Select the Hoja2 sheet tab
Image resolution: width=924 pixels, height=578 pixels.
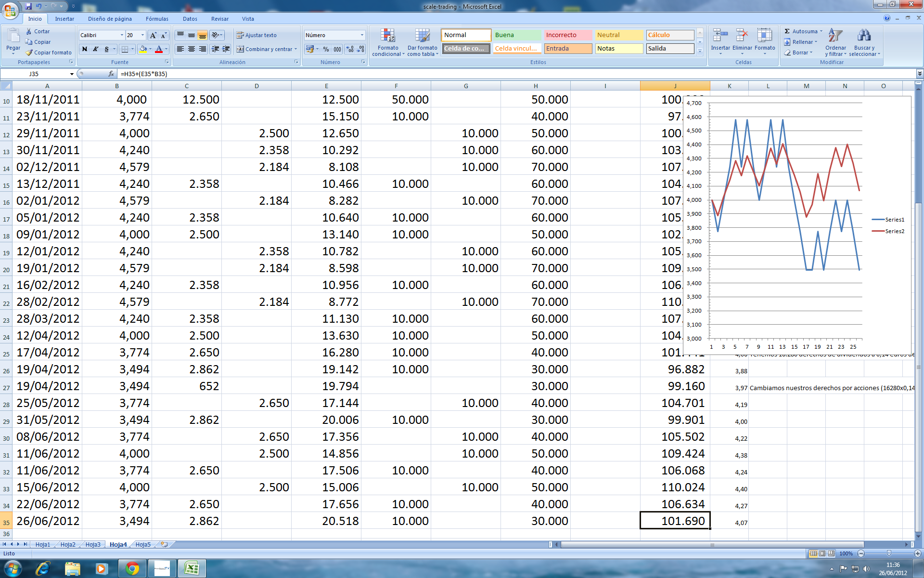(68, 544)
